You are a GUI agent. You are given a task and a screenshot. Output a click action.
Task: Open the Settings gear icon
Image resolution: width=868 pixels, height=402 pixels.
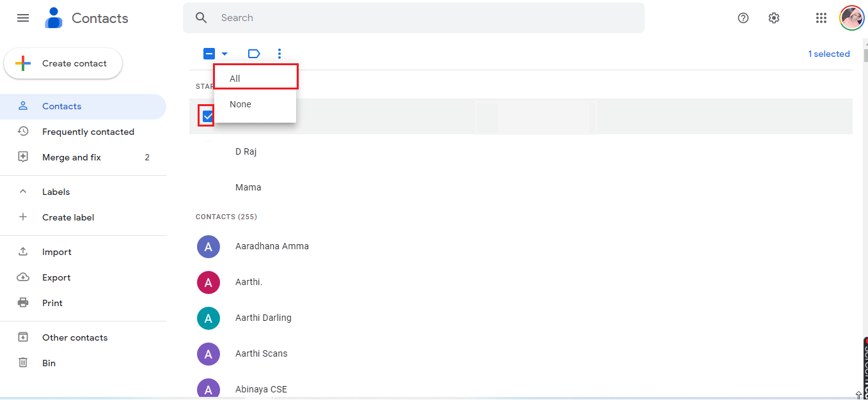[773, 18]
